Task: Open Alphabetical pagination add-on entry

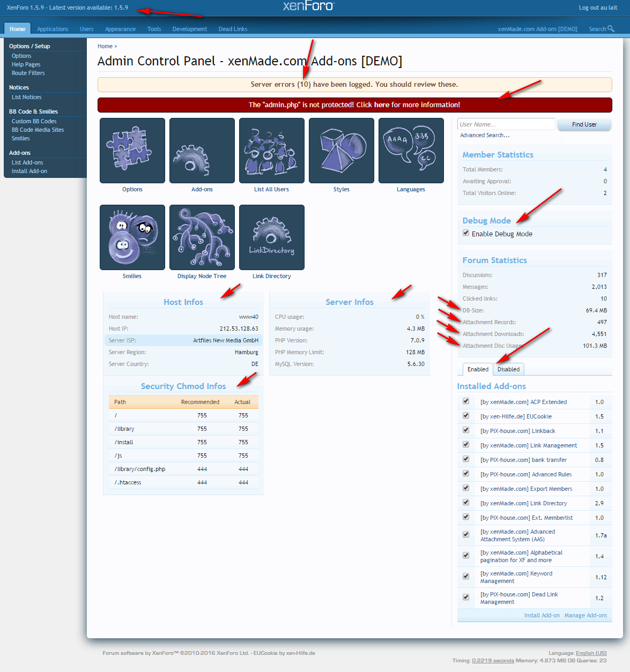Action: [x=521, y=556]
